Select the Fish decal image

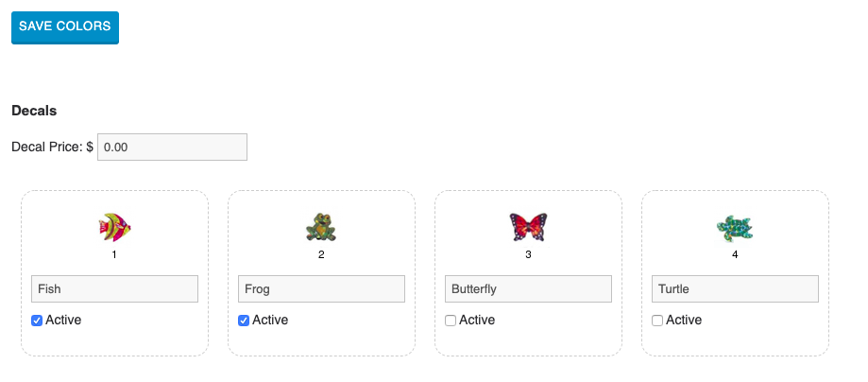click(x=114, y=227)
